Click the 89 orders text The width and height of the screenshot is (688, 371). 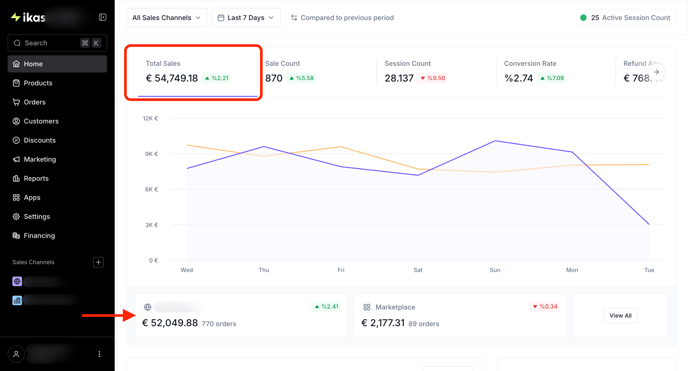click(x=424, y=324)
